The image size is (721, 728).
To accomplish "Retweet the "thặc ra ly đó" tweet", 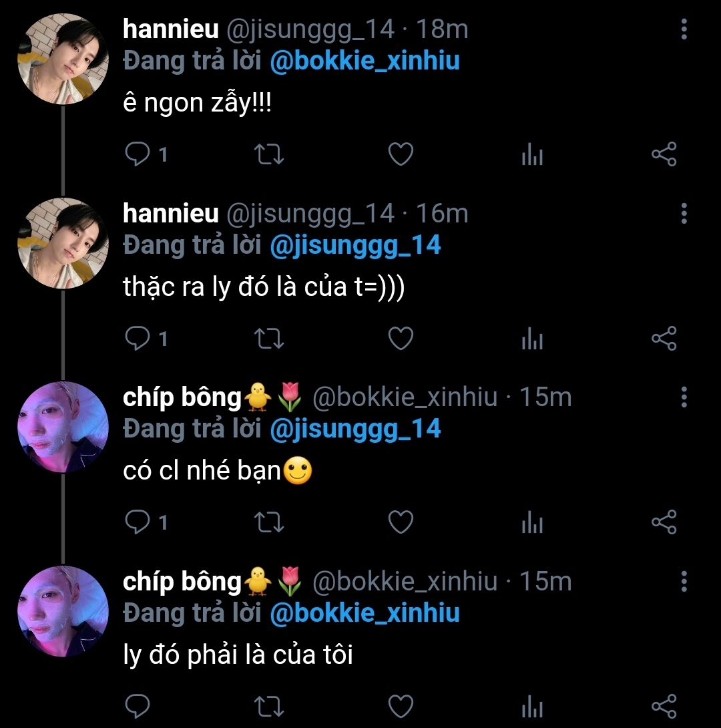I will click(x=270, y=339).
